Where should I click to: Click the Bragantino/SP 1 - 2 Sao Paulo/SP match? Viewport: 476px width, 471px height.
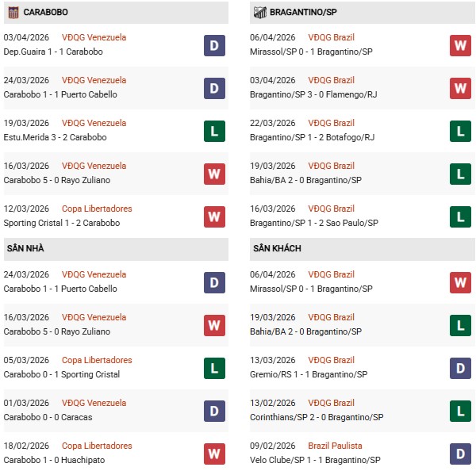tap(313, 223)
